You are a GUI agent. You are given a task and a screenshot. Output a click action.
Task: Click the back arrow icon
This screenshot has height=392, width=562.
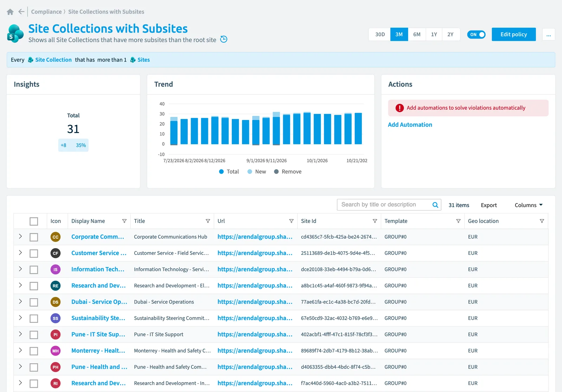21,12
